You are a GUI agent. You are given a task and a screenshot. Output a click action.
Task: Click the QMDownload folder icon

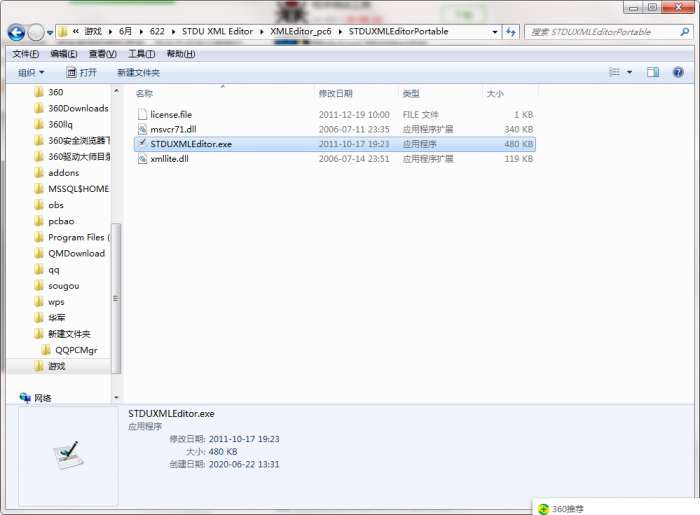[39, 253]
